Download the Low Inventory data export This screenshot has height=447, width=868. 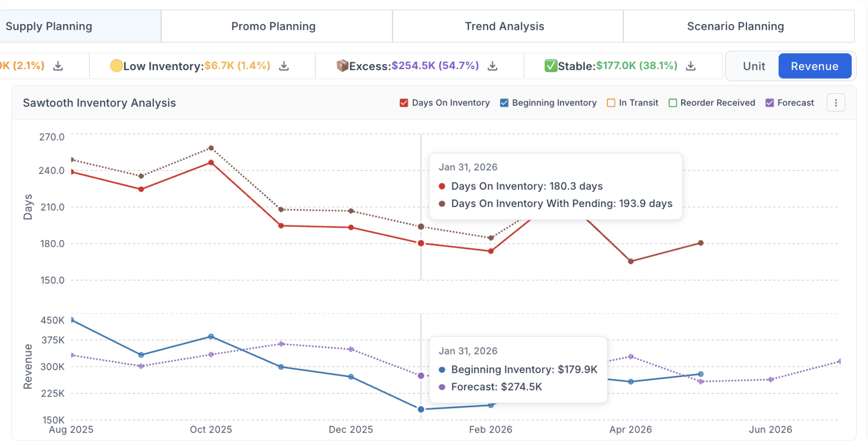(284, 66)
